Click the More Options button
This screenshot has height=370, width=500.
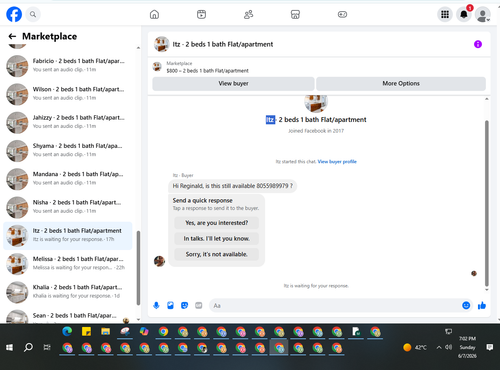(401, 84)
